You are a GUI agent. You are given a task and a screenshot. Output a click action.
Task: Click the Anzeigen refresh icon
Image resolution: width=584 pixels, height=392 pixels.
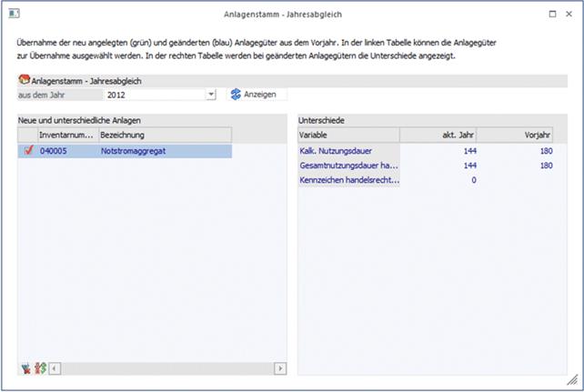[236, 94]
